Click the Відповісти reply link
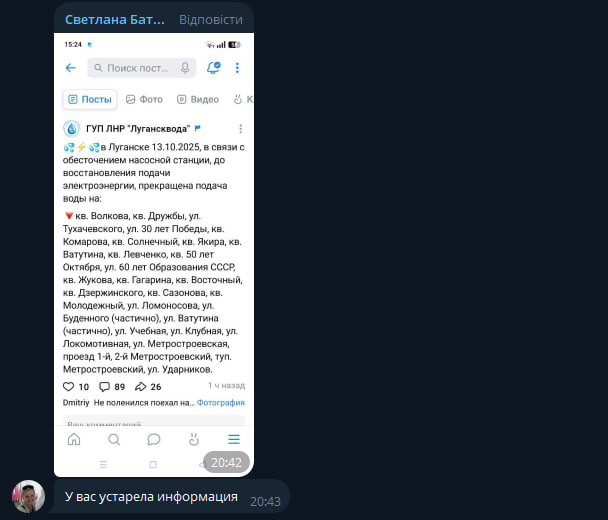Viewport: 608px width, 520px height. pyautogui.click(x=211, y=20)
